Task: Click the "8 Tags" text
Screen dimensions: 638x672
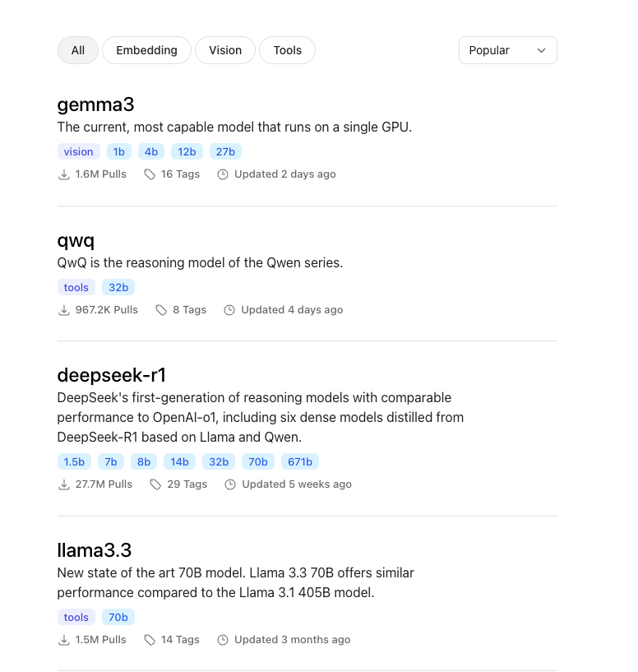Action: 189,309
